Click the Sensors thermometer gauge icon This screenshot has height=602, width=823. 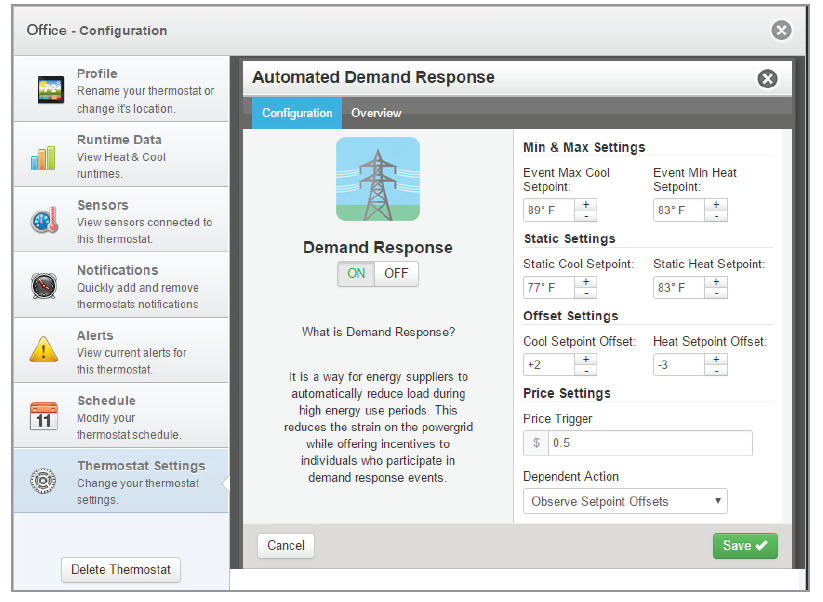[x=45, y=220]
